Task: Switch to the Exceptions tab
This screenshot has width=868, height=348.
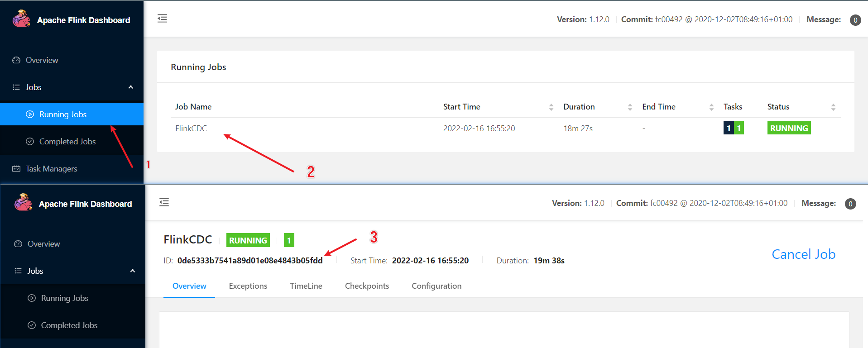Action: click(x=248, y=286)
